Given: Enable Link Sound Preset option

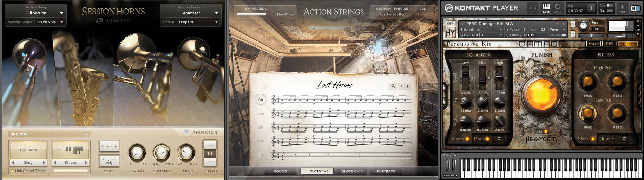Looking at the screenshot, I should click(28, 171).
